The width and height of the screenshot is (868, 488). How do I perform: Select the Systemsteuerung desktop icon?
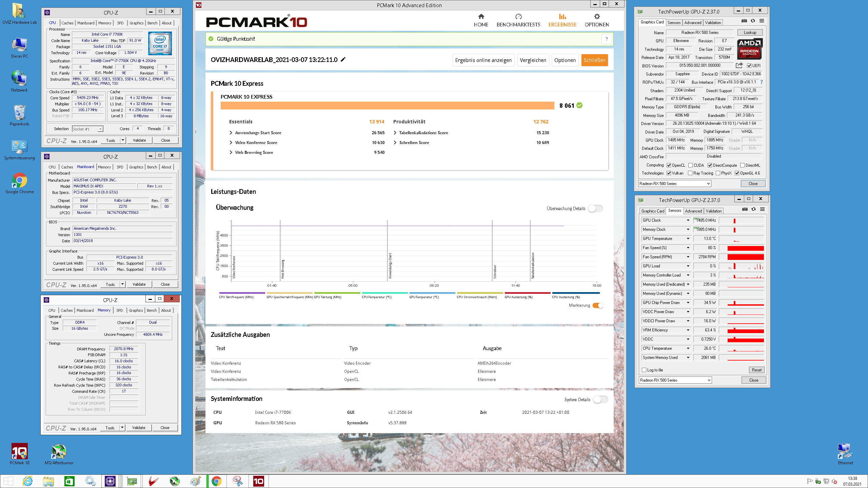pyautogui.click(x=19, y=149)
